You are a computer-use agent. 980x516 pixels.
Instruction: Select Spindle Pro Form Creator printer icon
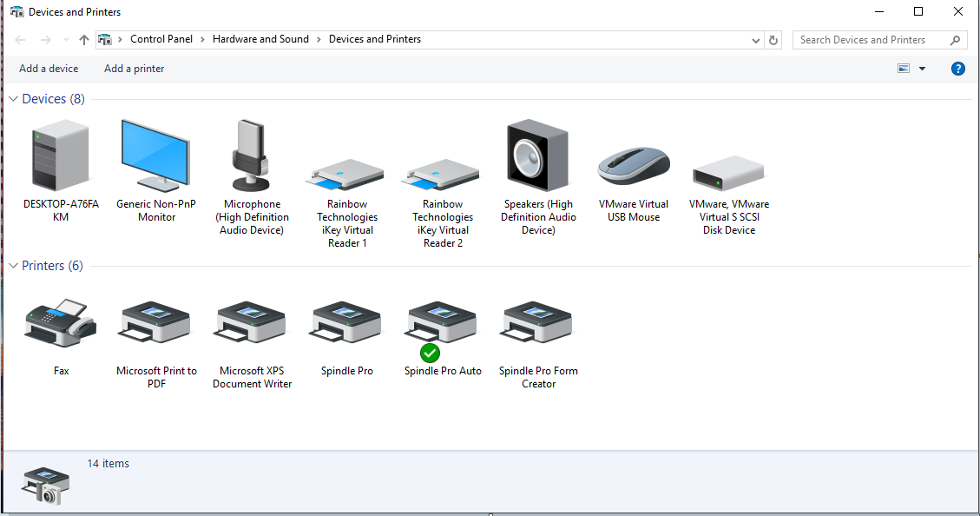click(537, 323)
